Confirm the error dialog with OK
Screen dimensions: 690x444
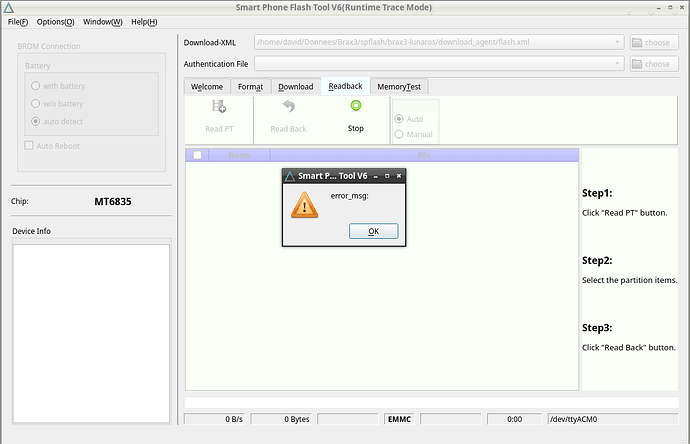(x=374, y=231)
